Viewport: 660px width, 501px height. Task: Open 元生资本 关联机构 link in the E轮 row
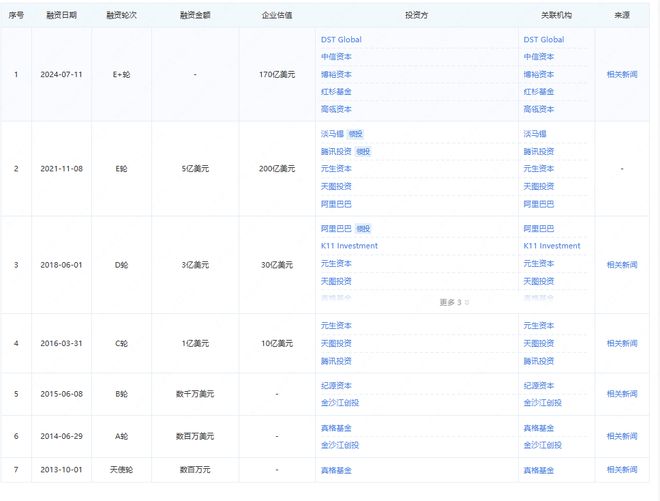(538, 169)
